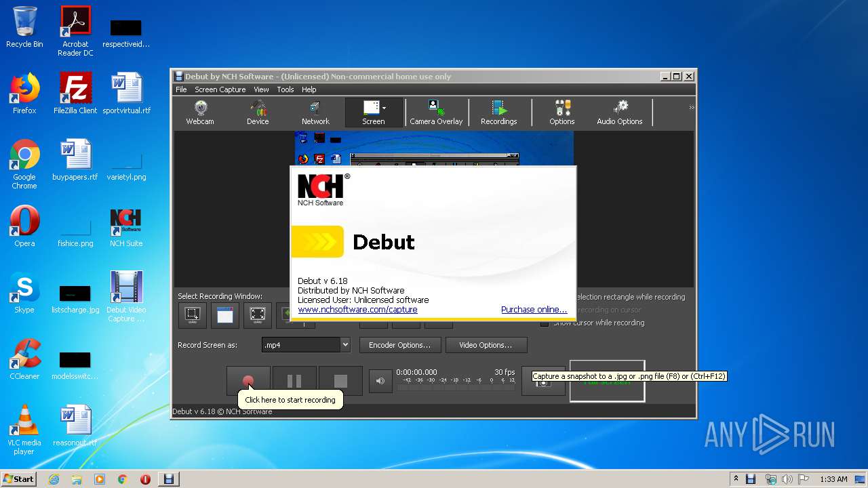Select Skype desktop shortcut

point(24,293)
